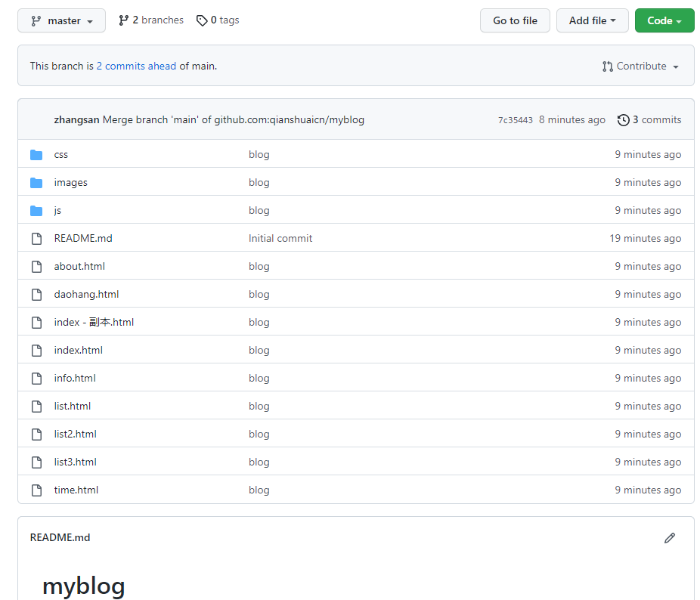Image resolution: width=700 pixels, height=600 pixels.
Task: Open the 2 commits ahead link
Action: click(136, 66)
